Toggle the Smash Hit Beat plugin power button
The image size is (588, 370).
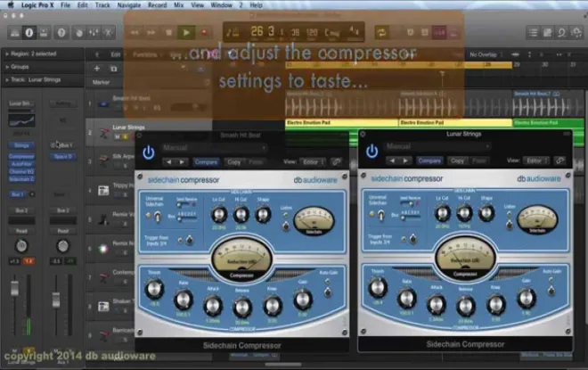(149, 152)
